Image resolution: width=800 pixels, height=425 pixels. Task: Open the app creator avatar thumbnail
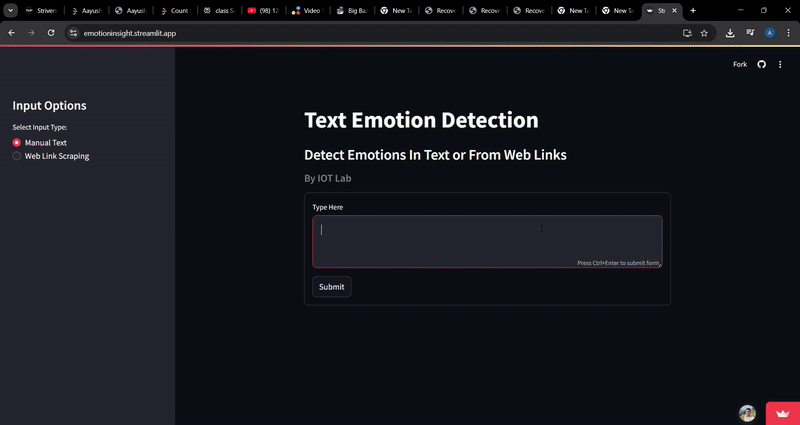747,413
